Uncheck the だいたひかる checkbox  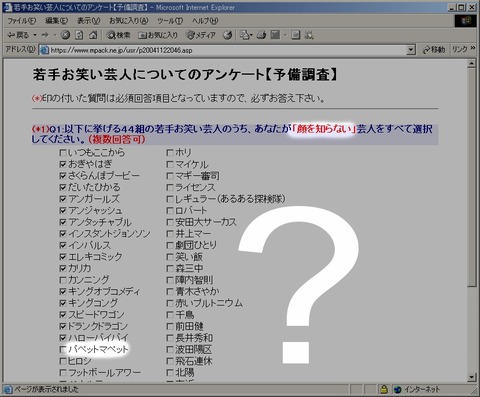pyautogui.click(x=63, y=187)
